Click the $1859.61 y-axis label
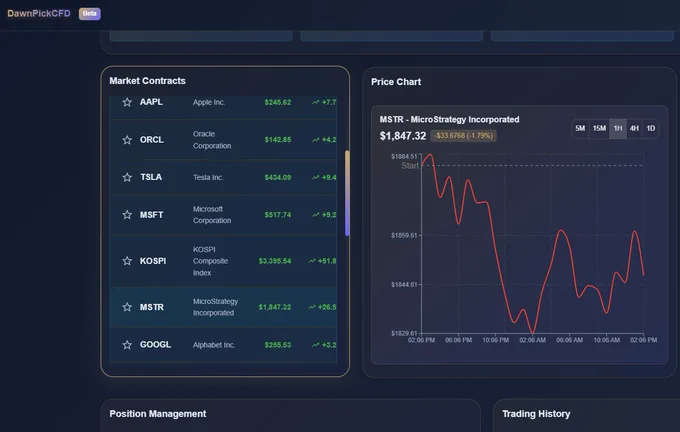The height and width of the screenshot is (432, 680). 404,236
